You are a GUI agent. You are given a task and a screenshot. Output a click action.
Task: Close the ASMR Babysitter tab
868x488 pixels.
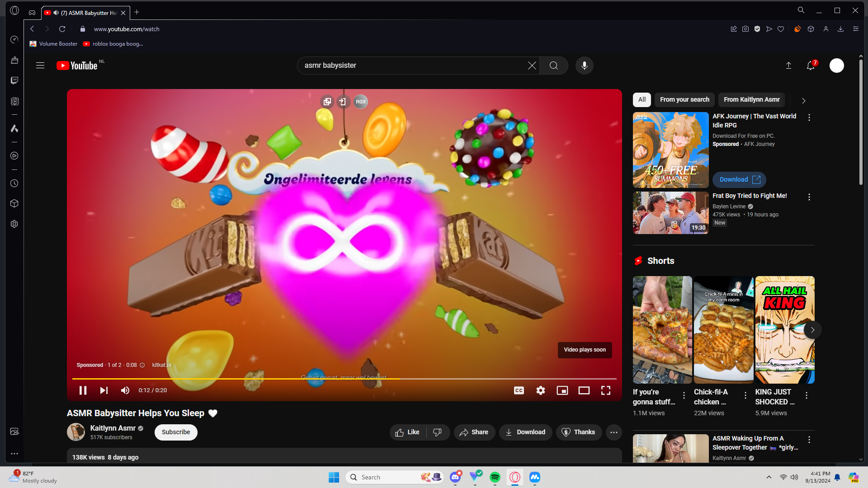123,13
